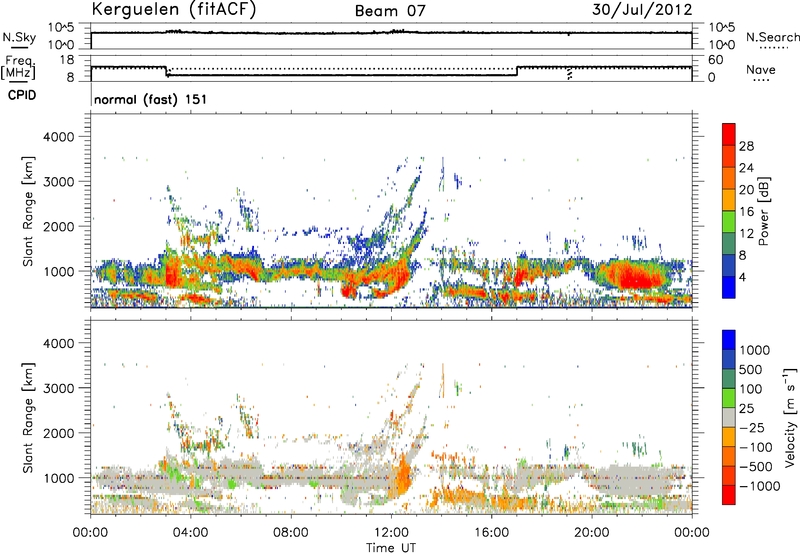The image size is (800, 554).
Task: Click the '60' Nave axis value
Action: pyautogui.click(x=715, y=60)
